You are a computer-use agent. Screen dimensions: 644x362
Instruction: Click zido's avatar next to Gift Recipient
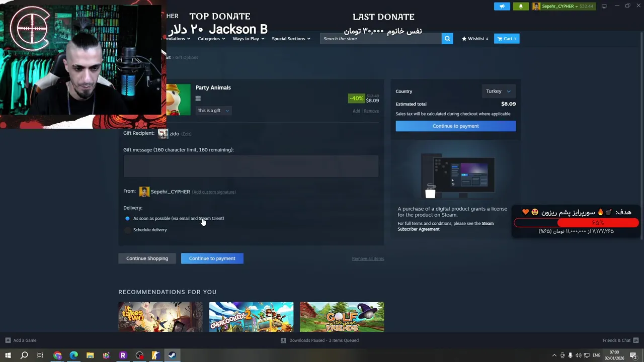click(163, 134)
